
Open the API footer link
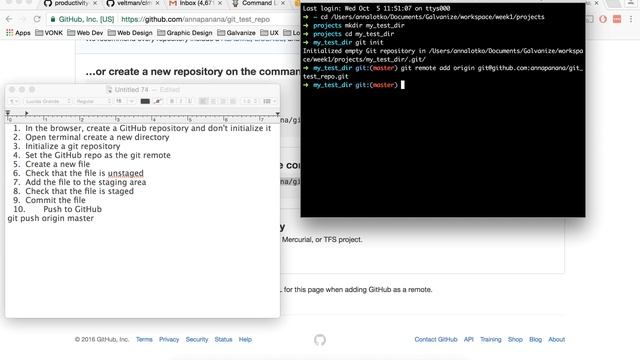469,340
